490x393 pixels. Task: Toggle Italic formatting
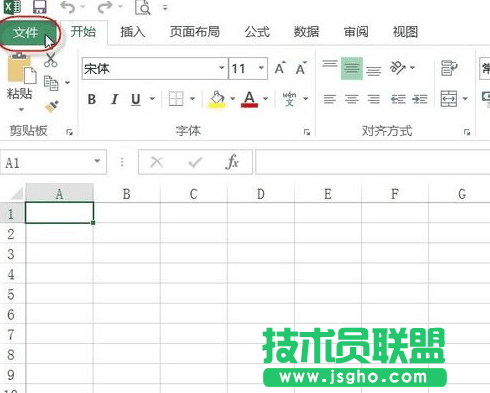114,99
